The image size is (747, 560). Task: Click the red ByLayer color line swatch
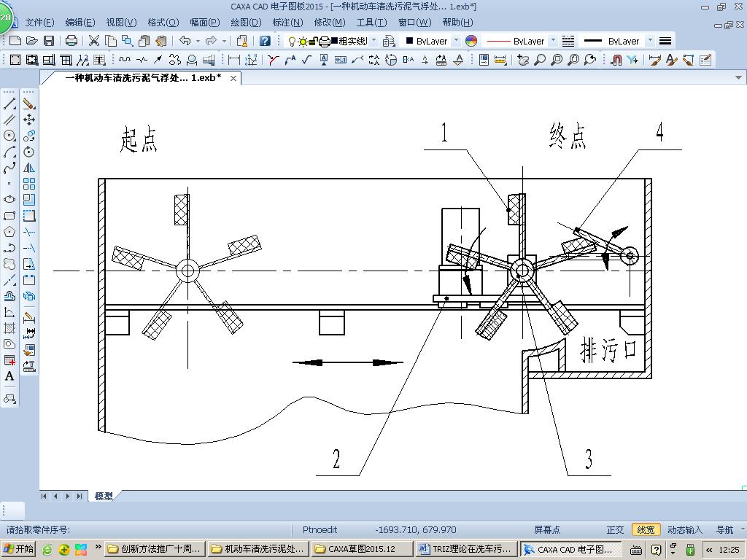point(499,42)
